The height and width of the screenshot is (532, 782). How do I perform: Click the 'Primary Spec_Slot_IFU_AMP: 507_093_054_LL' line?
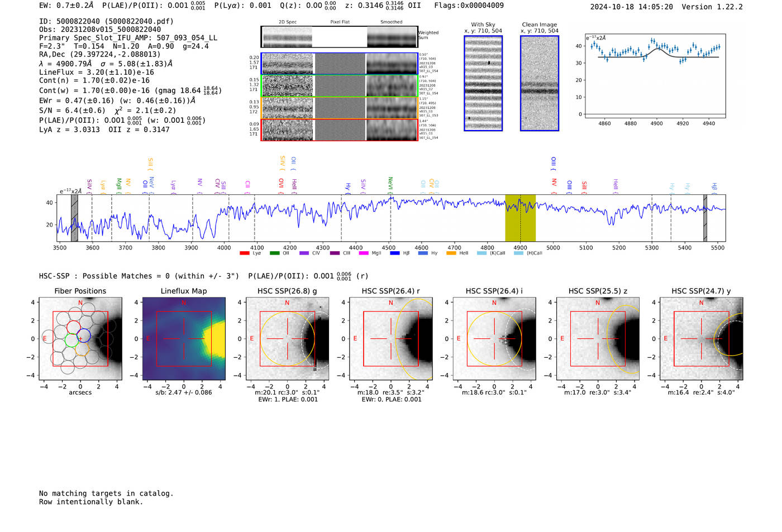coord(128,38)
